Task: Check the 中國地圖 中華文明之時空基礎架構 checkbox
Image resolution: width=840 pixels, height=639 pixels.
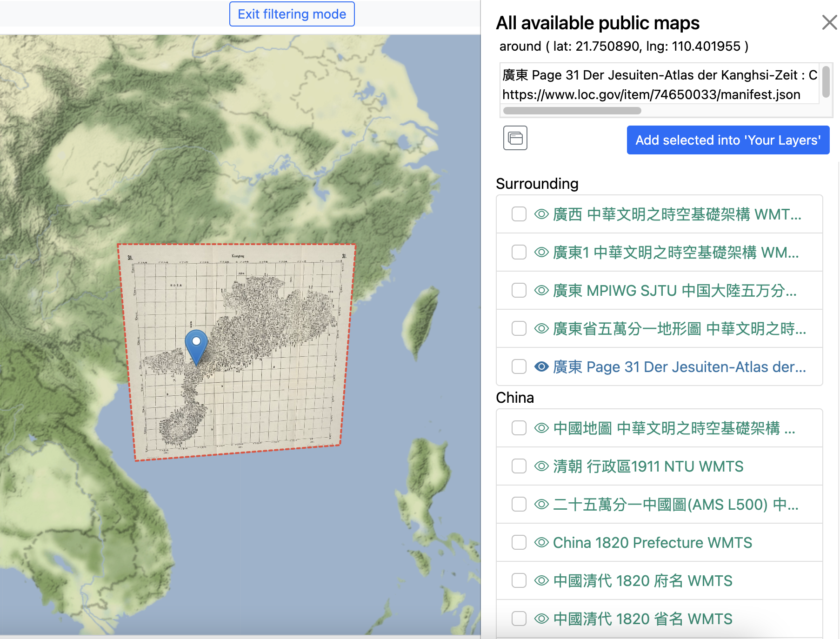Action: pos(519,428)
